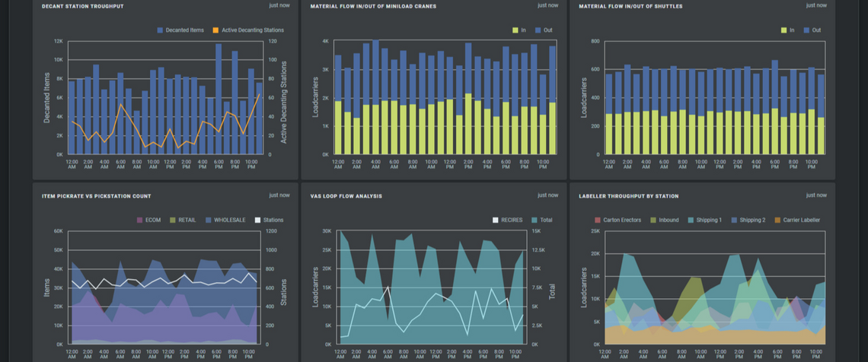The height and width of the screenshot is (362, 868).
Task: Toggle the Out legend in Shuttles chart
Action: point(812,30)
